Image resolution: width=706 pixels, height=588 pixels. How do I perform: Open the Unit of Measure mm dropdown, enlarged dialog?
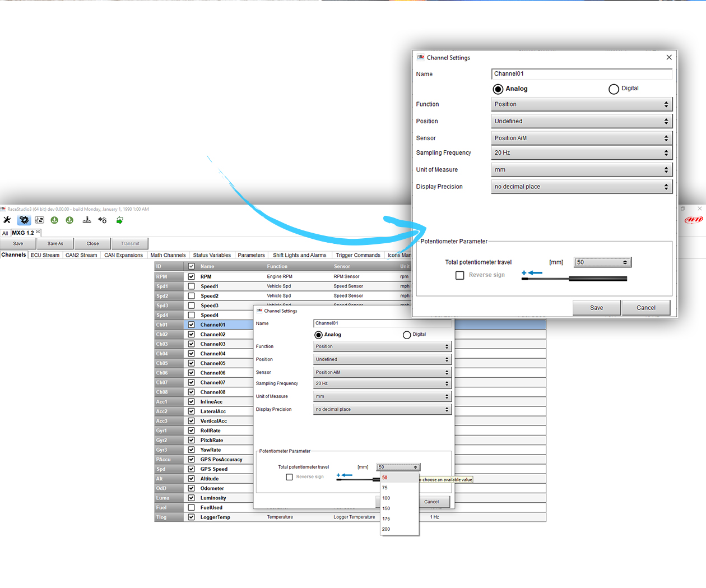(x=582, y=170)
